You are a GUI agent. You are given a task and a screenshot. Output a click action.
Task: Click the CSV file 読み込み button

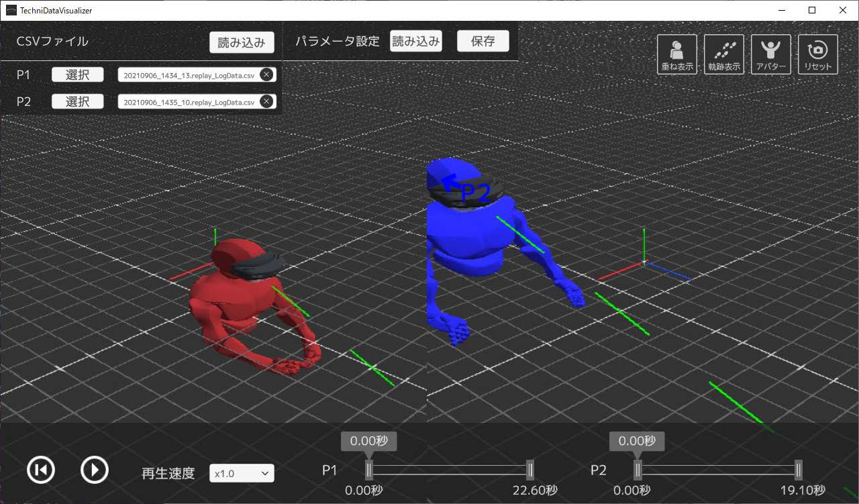pos(242,42)
